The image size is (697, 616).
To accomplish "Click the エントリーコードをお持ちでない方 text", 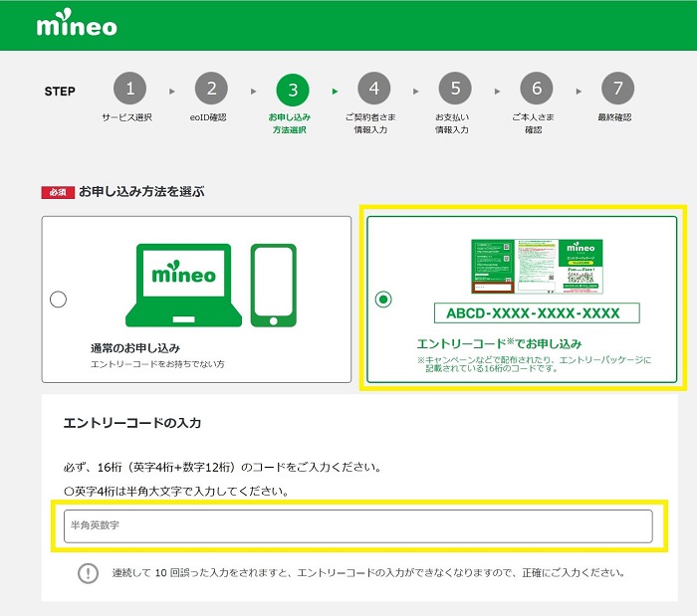I will (x=157, y=364).
